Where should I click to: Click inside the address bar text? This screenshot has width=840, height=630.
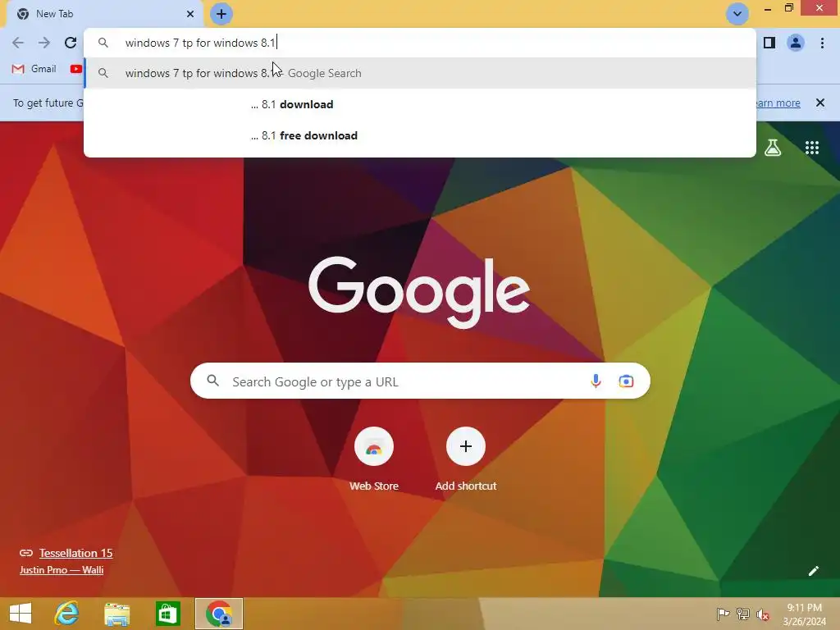tap(200, 43)
